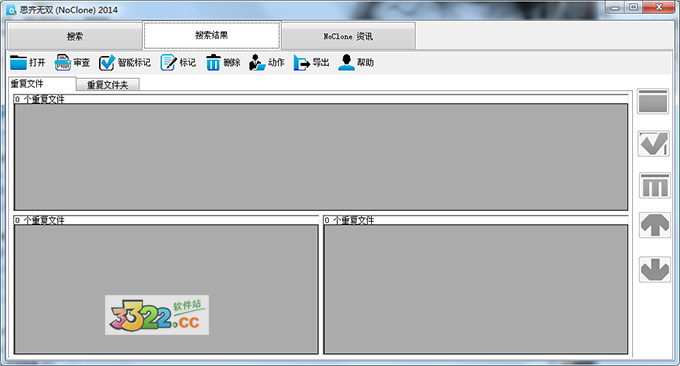Select the single-pane layout icon on right
The width and height of the screenshot is (680, 366).
click(653, 101)
